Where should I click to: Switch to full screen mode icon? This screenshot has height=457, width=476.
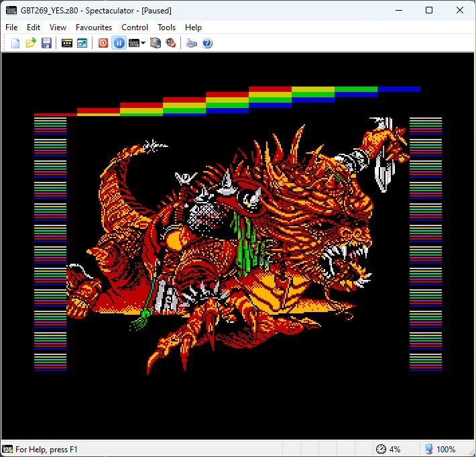pyautogui.click(x=82, y=43)
